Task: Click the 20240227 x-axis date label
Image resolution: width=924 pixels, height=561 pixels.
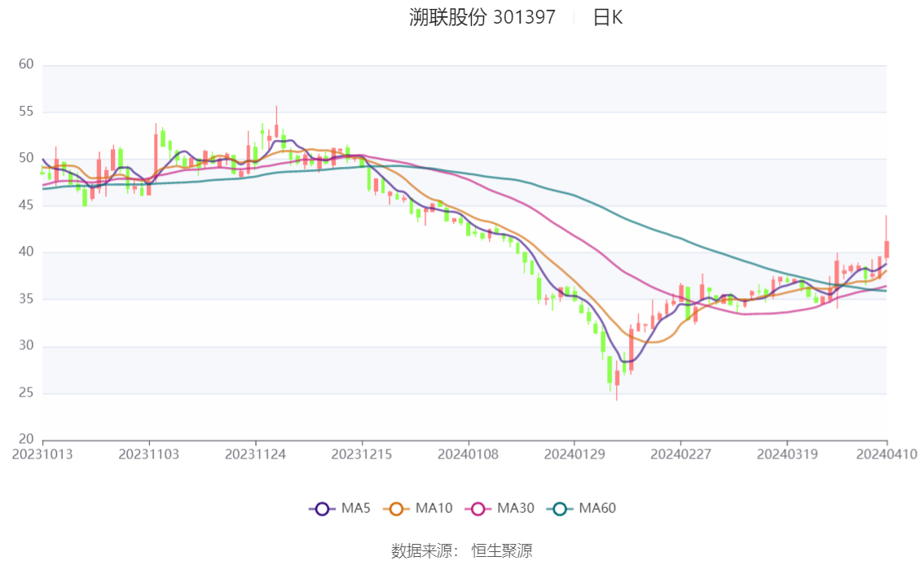Action: 680,454
